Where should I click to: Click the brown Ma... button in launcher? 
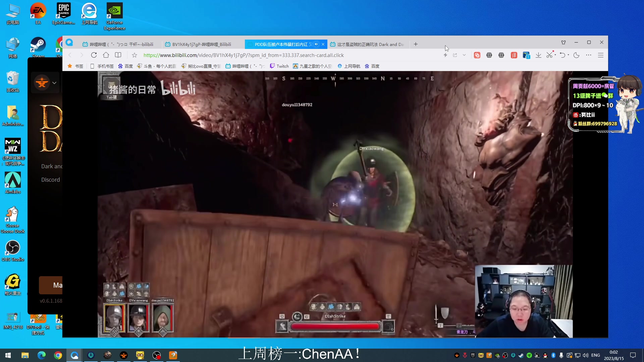point(51,285)
